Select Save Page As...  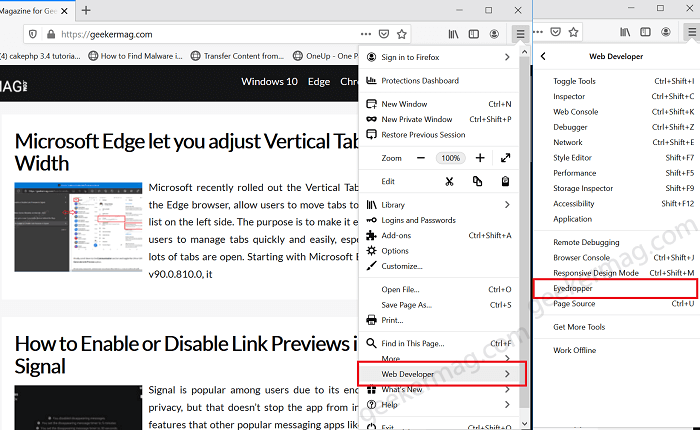[x=439, y=305]
